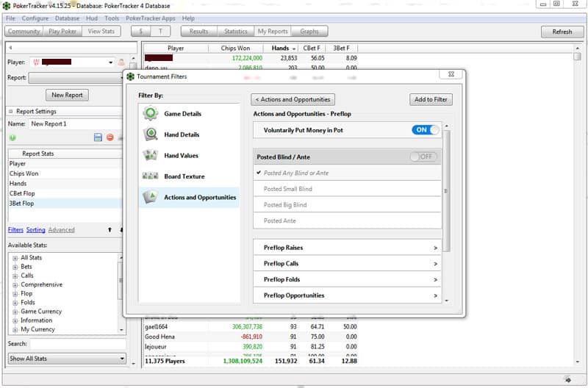The width and height of the screenshot is (588, 388).
Task: Click the View Stats button
Action: [x=101, y=31]
